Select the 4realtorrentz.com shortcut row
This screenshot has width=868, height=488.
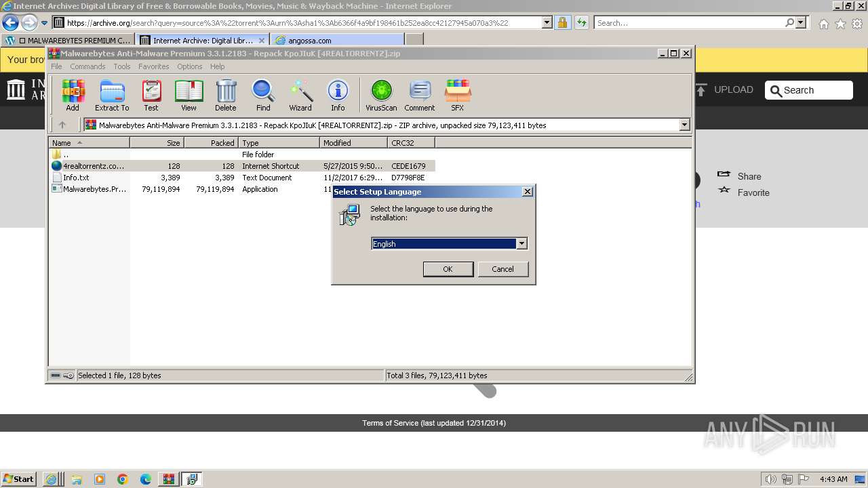pyautogui.click(x=242, y=166)
